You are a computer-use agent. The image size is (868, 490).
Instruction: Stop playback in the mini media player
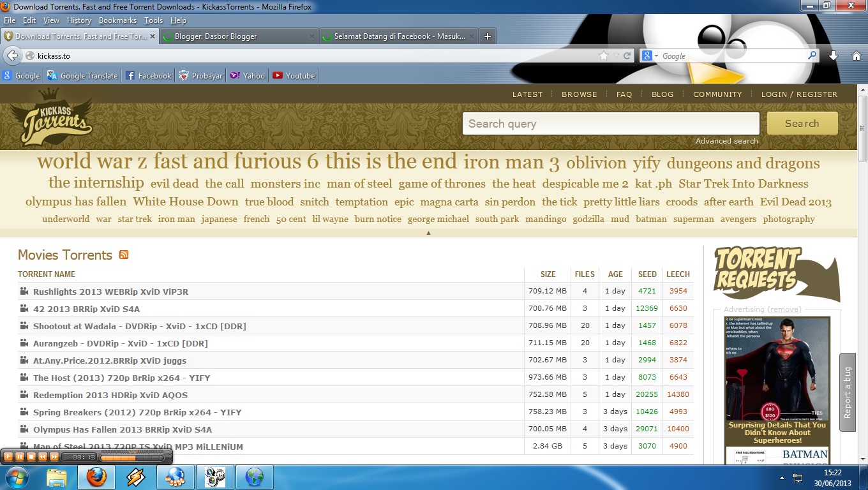31,457
